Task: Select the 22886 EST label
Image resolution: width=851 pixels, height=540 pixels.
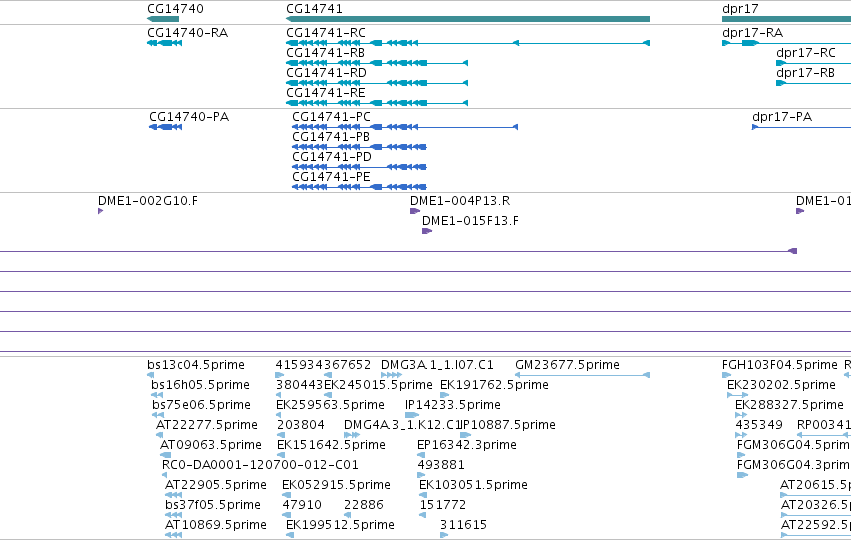Action: (364, 505)
